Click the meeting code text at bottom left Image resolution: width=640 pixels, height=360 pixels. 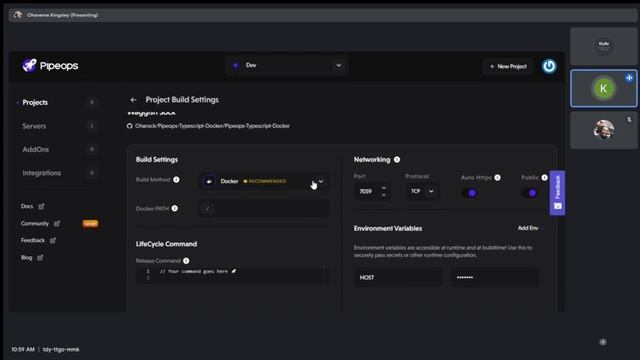pos(61,349)
